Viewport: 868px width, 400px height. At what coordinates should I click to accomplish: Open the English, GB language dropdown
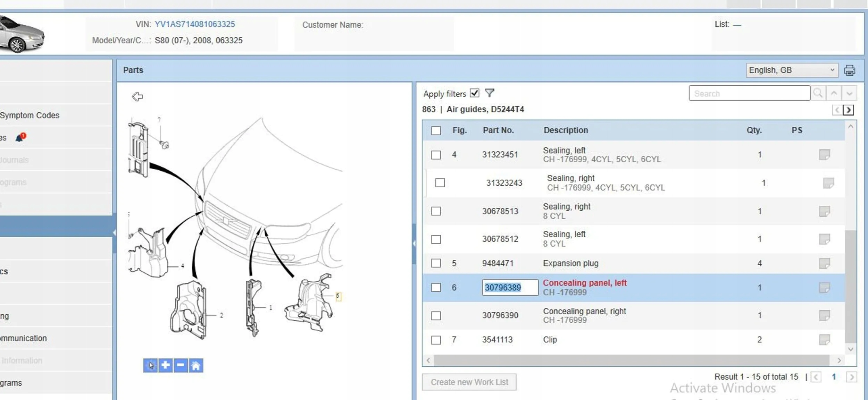[x=792, y=70]
